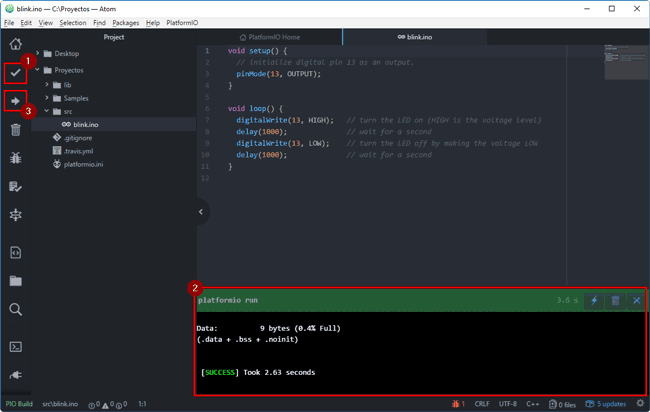Expand the Samples folder chevron
650x412 pixels.
pyautogui.click(x=47, y=98)
